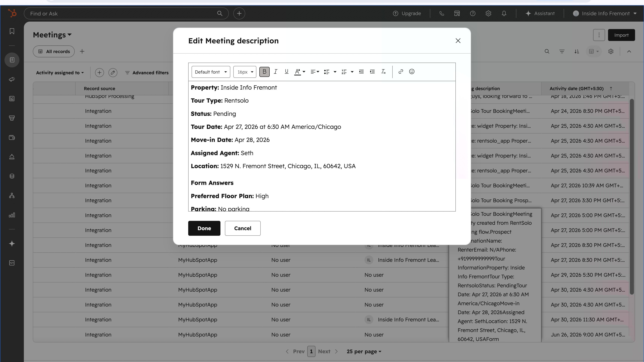This screenshot has width=644, height=362.
Task: Clear text formatting in editor
Action: pos(383,72)
